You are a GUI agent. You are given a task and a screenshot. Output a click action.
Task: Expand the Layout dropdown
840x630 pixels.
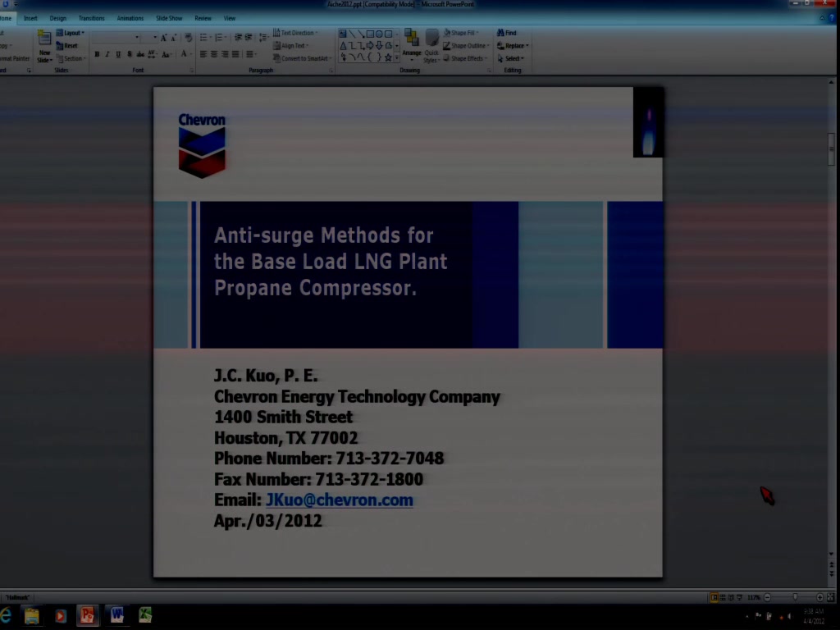(x=71, y=33)
